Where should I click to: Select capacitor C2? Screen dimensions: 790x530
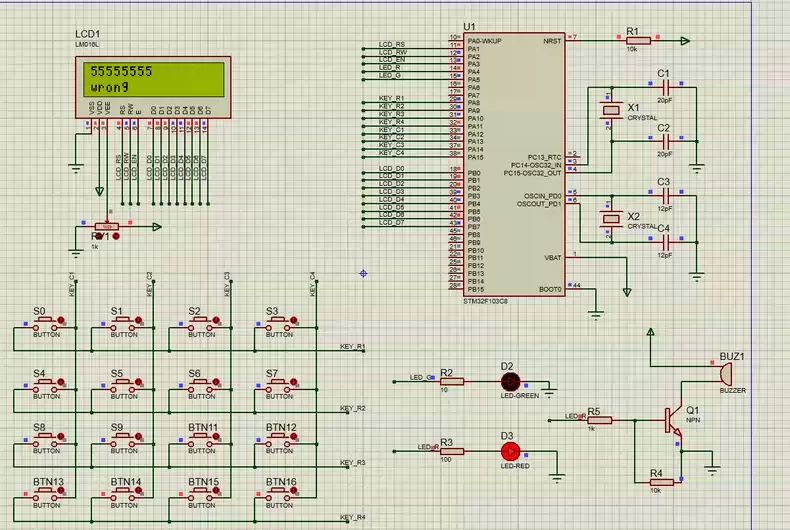point(666,142)
